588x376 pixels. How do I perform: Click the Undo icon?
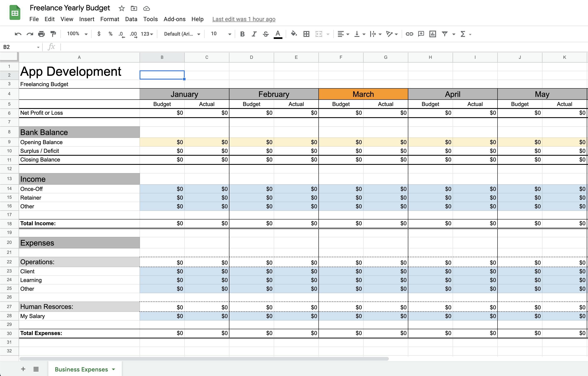(x=18, y=34)
